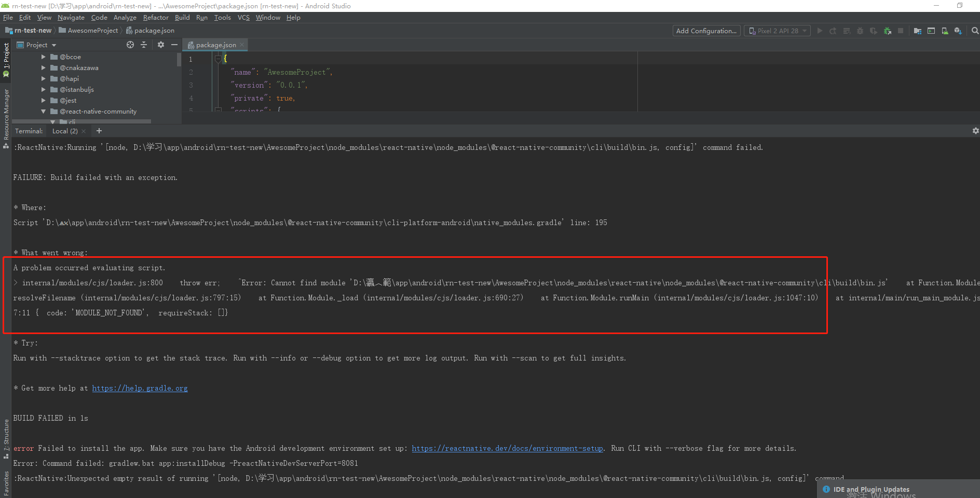Open the SDK Manager icon
This screenshot has height=498, width=980.
point(958,31)
